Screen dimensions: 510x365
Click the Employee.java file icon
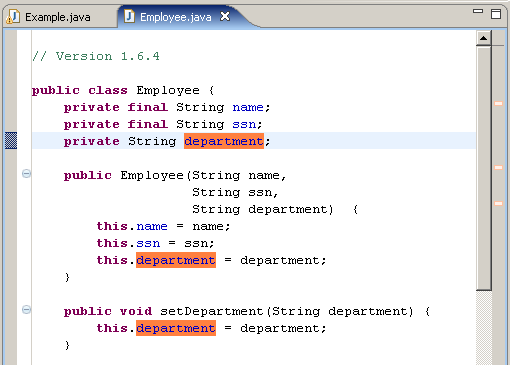click(129, 16)
